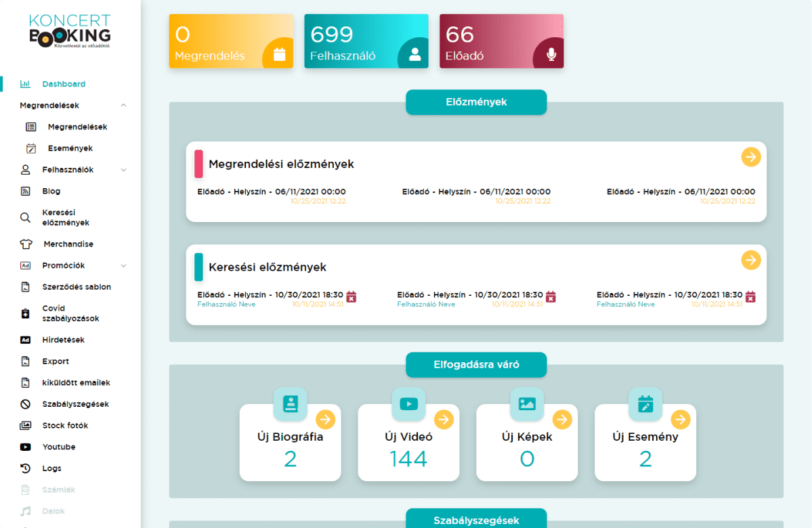The width and height of the screenshot is (812, 528).
Task: Open Megrendelési előzmények via arrow icon
Action: click(x=750, y=157)
